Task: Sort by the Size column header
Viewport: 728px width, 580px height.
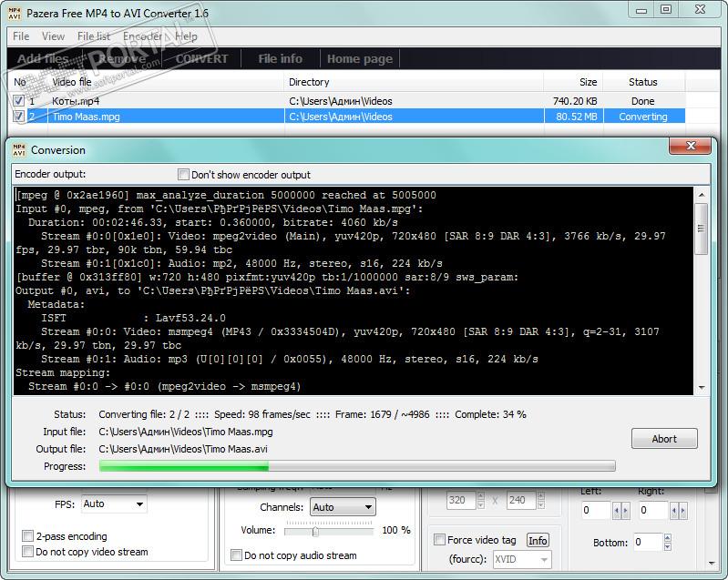Action: pos(573,82)
